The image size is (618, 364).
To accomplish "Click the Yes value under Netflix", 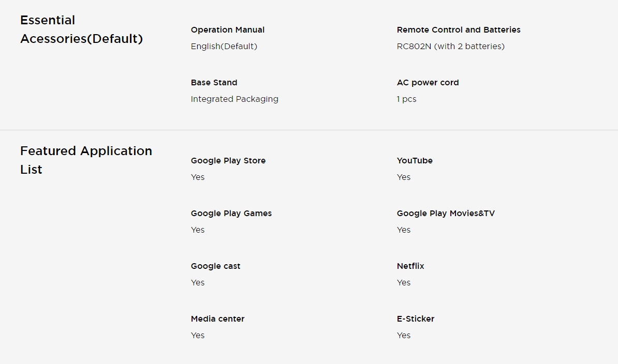I will click(403, 283).
